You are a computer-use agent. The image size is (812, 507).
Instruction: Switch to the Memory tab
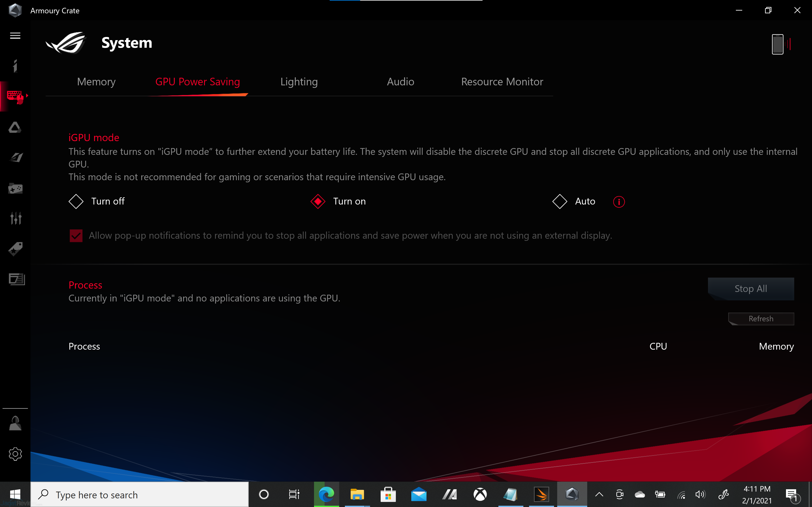(96, 82)
